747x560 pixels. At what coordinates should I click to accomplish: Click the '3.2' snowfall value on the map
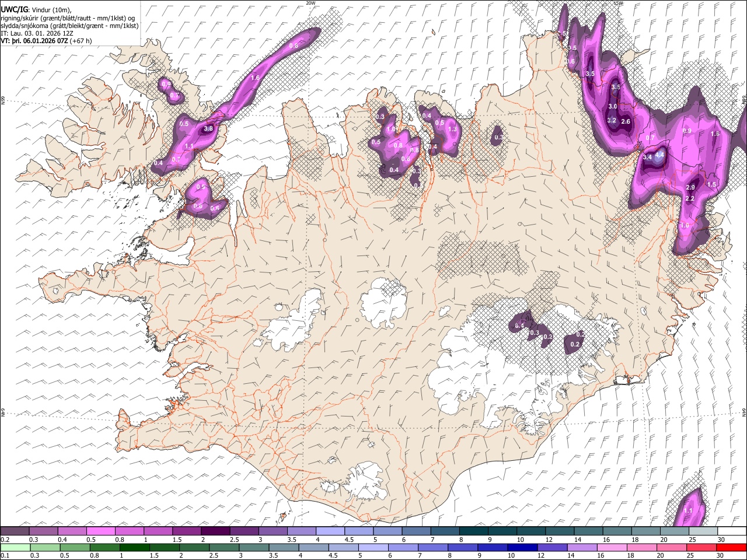pyautogui.click(x=612, y=120)
